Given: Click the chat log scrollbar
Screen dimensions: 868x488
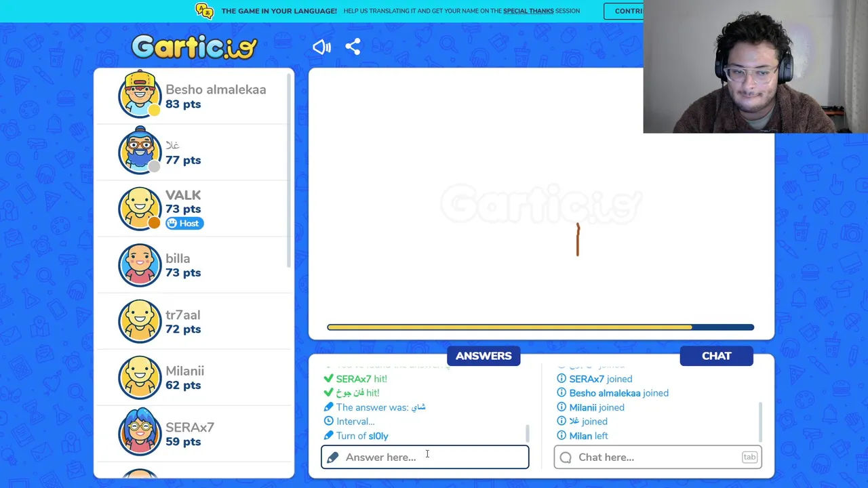Looking at the screenshot, I should (x=760, y=422).
